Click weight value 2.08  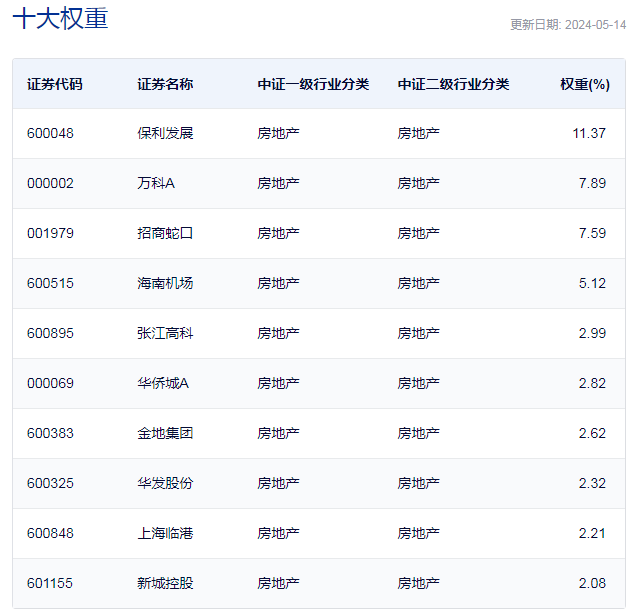592,583
